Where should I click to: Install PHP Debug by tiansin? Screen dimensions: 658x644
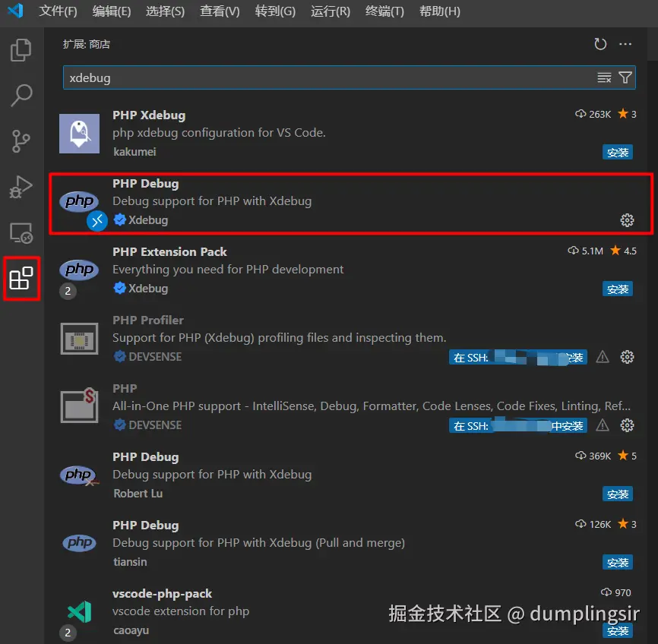pos(617,563)
